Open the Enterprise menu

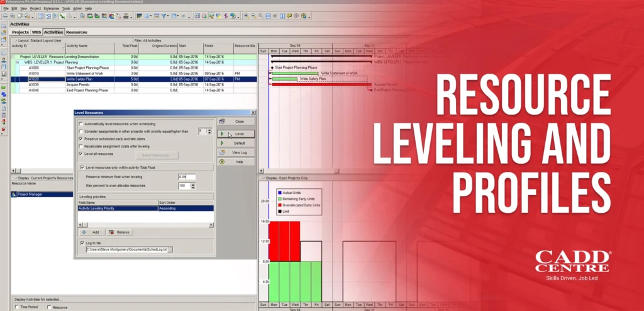[52, 8]
